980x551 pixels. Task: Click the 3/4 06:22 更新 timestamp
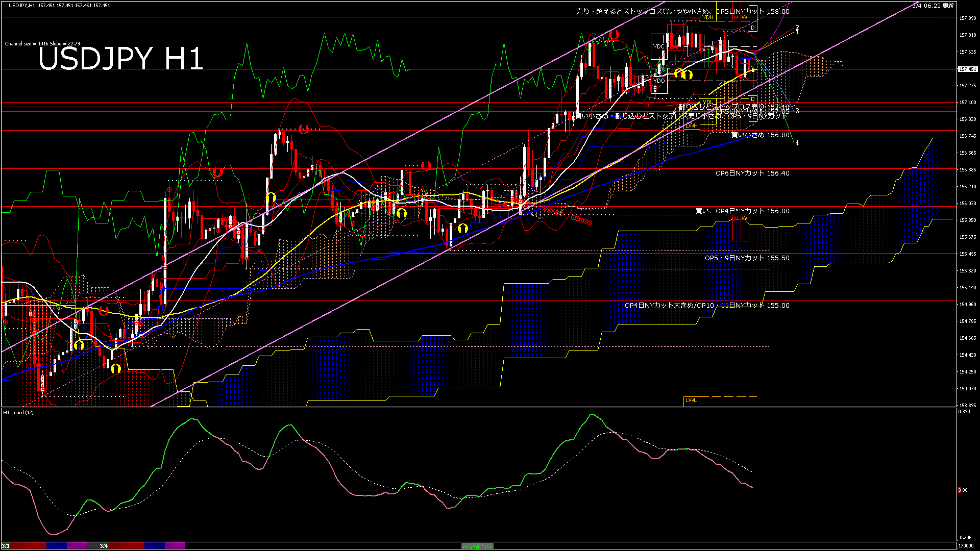click(x=933, y=6)
